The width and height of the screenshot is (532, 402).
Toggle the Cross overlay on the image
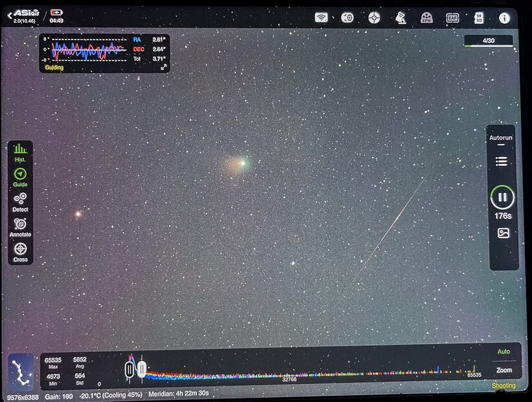coord(20,248)
